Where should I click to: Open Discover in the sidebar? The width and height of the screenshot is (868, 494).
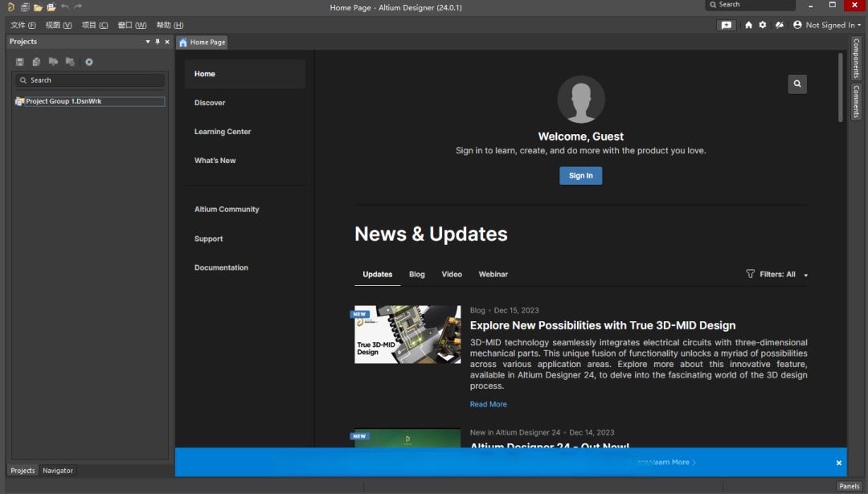point(210,103)
